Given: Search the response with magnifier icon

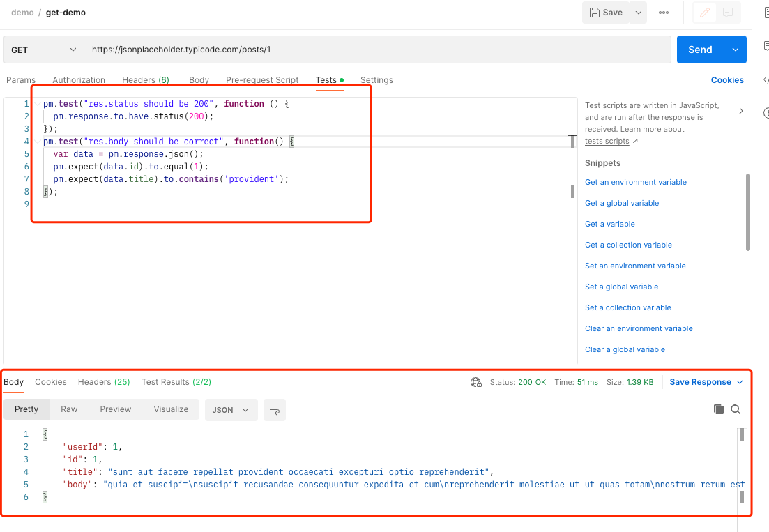Looking at the screenshot, I should (735, 409).
